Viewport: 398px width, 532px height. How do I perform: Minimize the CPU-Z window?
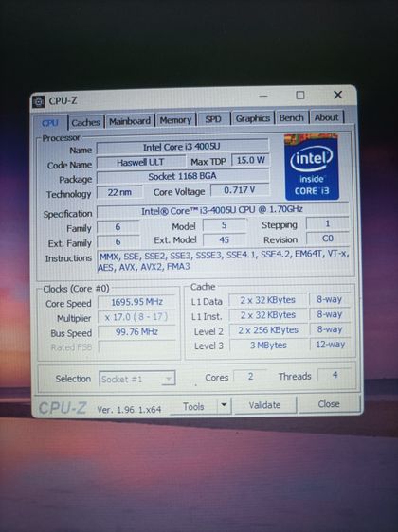pyautogui.click(x=263, y=96)
